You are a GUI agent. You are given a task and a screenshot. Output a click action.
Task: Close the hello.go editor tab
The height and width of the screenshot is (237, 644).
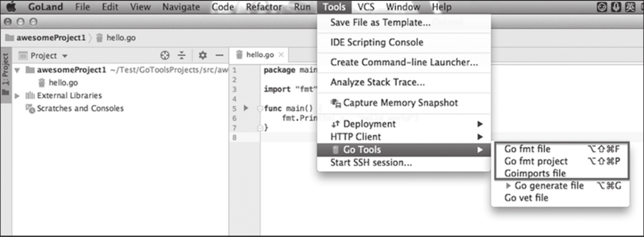pos(282,55)
